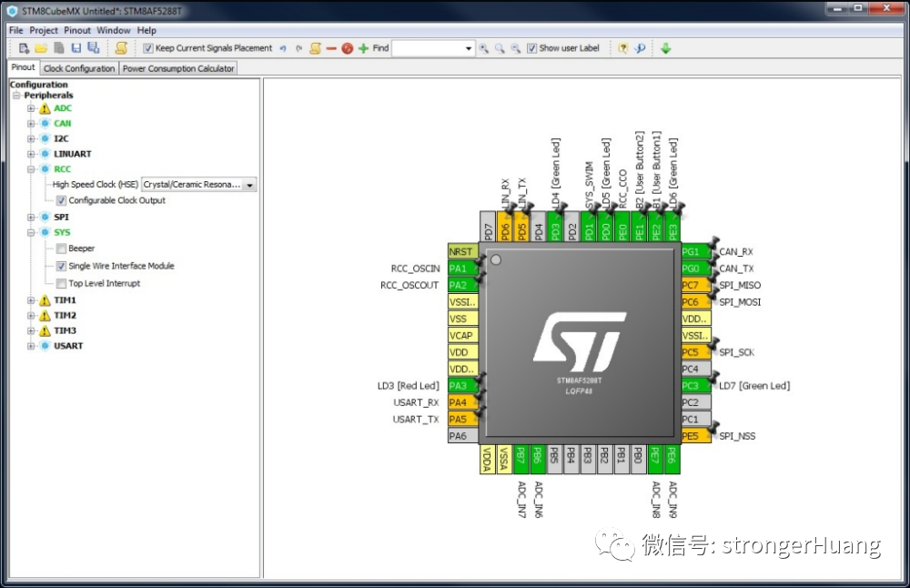Uncheck Keep Current Signals Placement
The image size is (910, 588).
click(147, 48)
